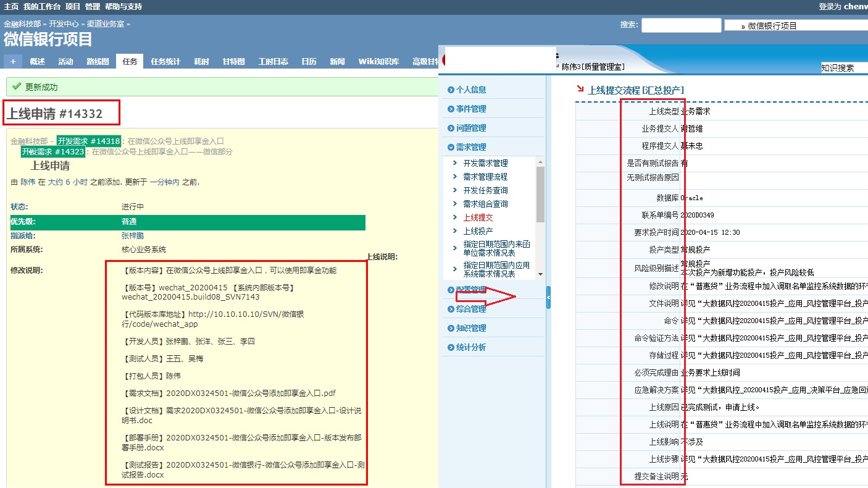Switch to the Wiki知识库 tab
The height and width of the screenshot is (488, 868).
(378, 61)
